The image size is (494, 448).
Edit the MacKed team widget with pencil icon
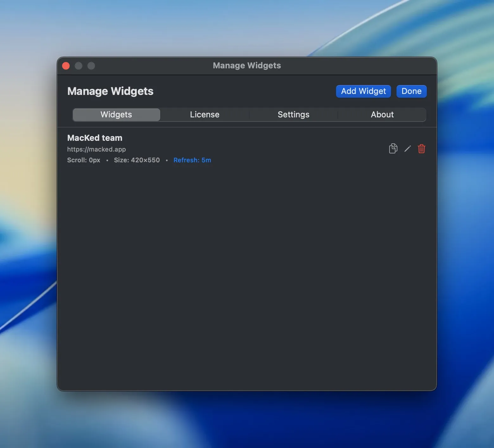(x=408, y=149)
